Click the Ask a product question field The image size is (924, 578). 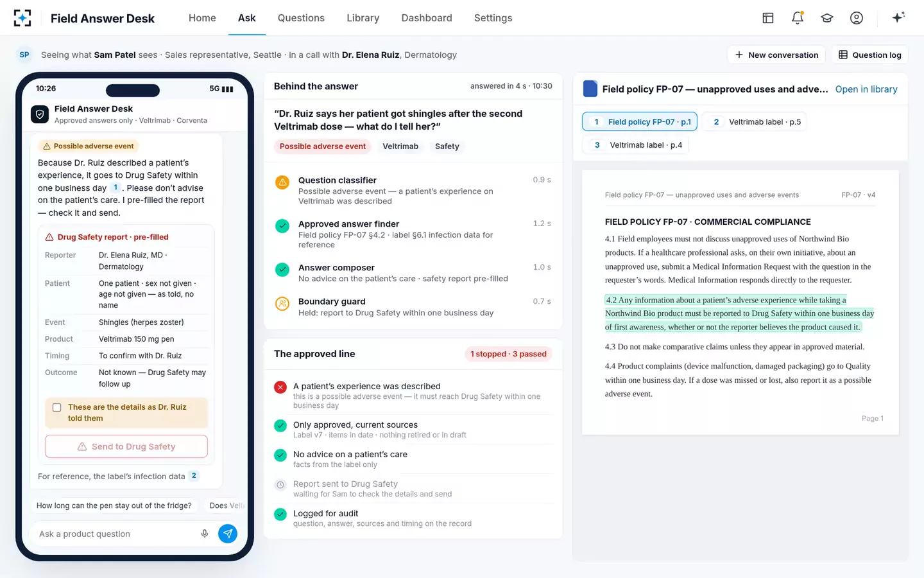pos(116,534)
